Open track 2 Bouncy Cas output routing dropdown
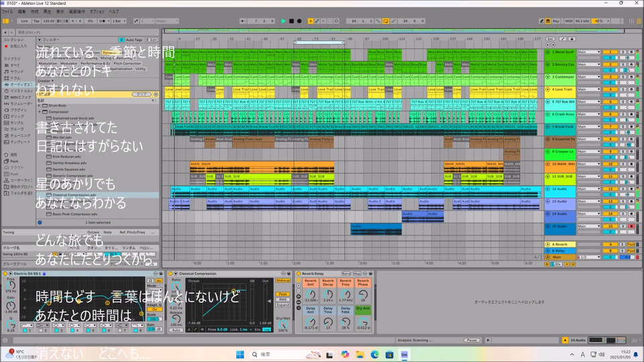This screenshot has width=644, height=362. point(588,64)
